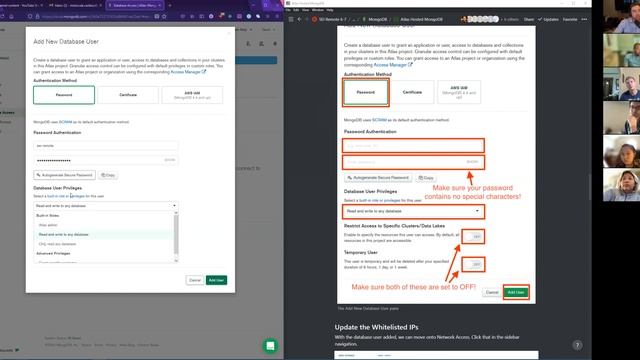
Task: Open SCRAM link in browser dialog
Action: [x=65, y=122]
